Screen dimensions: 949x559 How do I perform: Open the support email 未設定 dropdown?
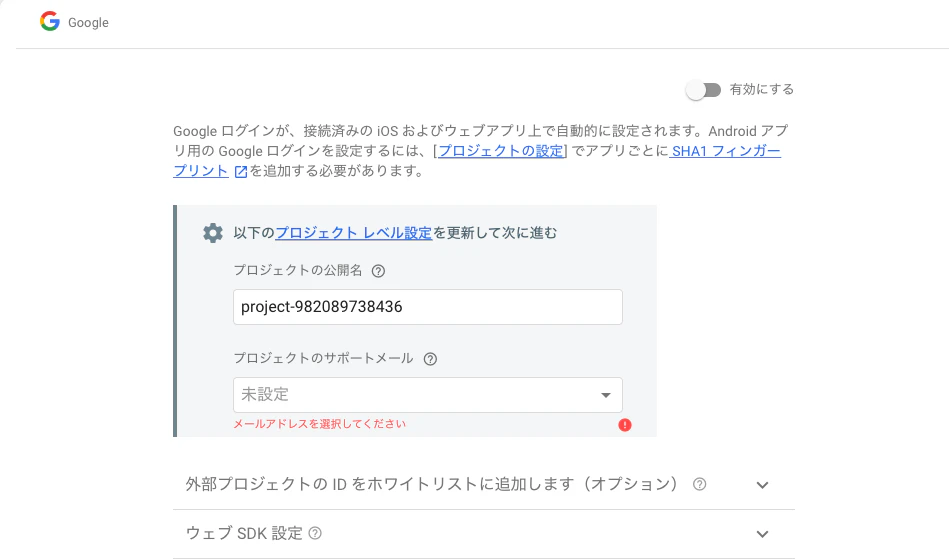pyautogui.click(x=428, y=395)
